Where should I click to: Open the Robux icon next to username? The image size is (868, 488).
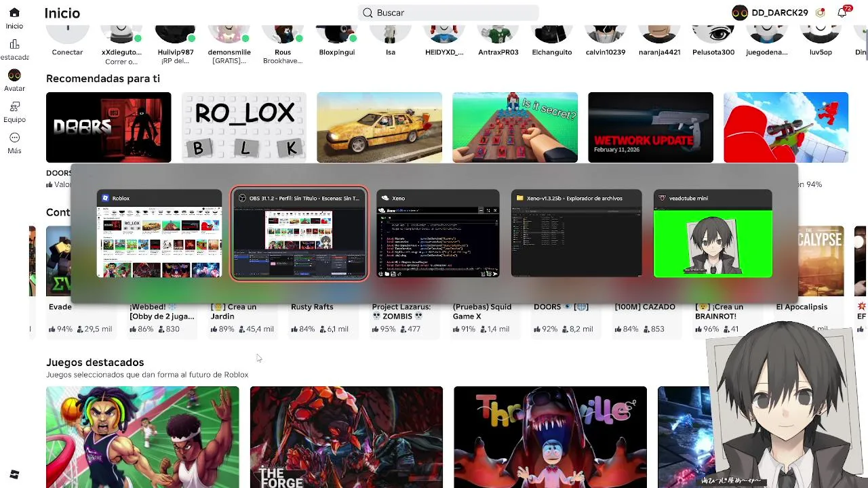tap(821, 12)
